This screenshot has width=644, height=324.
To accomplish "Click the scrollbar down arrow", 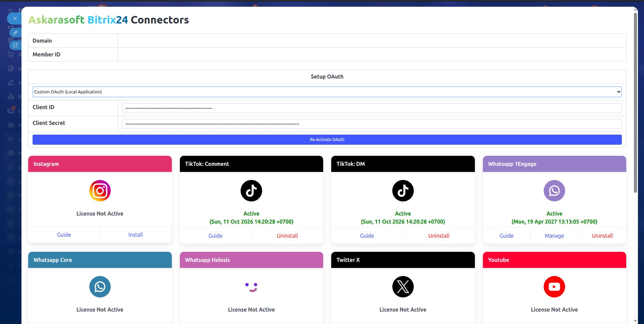I will point(635,321).
